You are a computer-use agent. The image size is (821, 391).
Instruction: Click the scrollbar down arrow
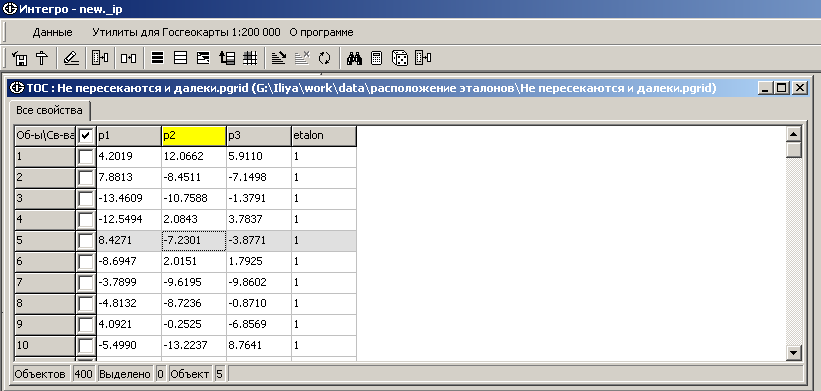[x=794, y=353]
